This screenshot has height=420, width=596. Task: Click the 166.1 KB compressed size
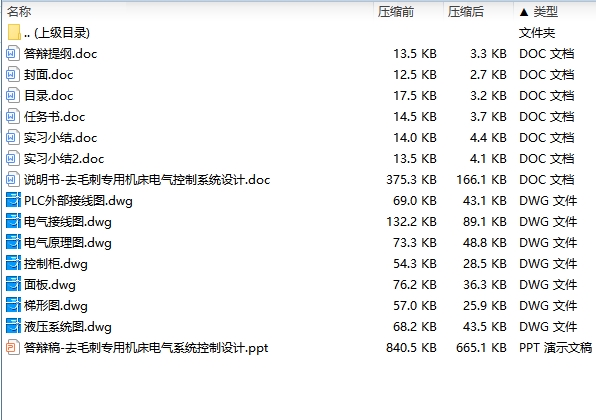(x=482, y=179)
